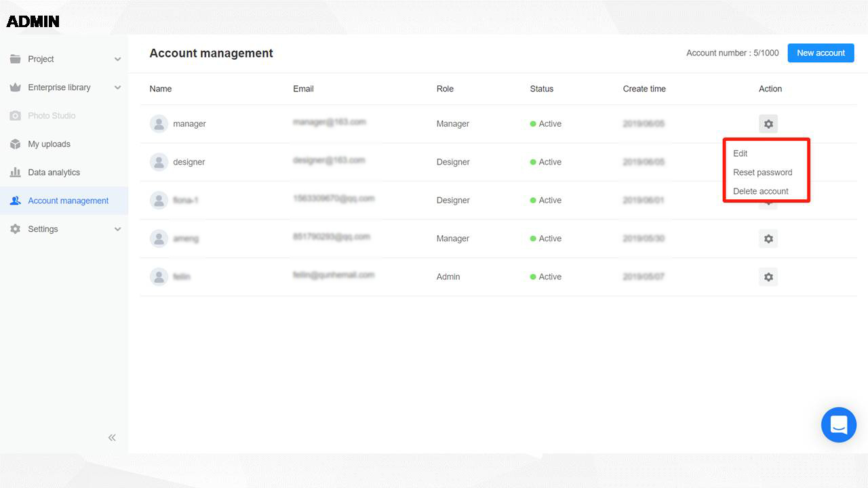Click the gear icon in manager's row

point(768,124)
